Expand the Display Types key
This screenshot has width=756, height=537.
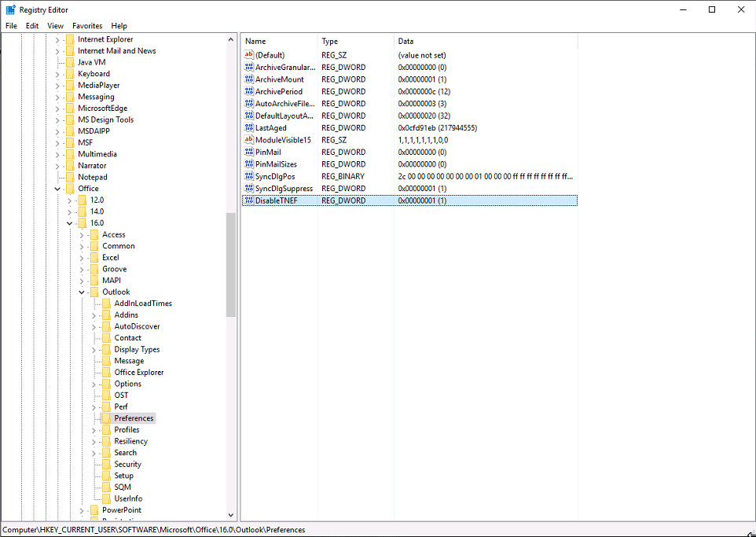tap(94, 349)
